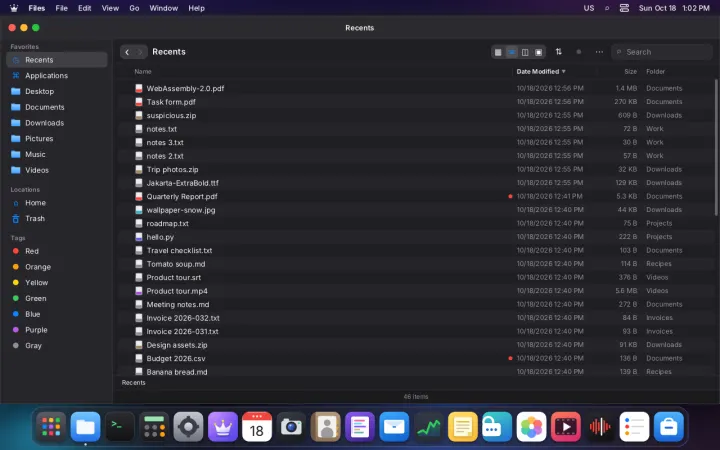Open the Stocks chart app in dock
720x450 pixels.
[428, 427]
